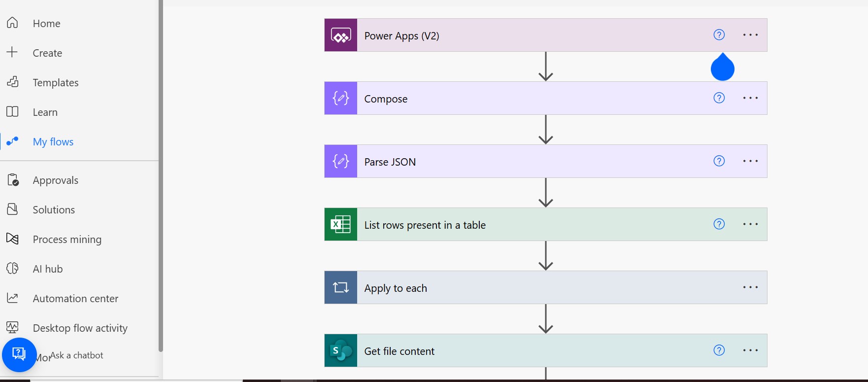Select Create in the navigation

tap(47, 53)
